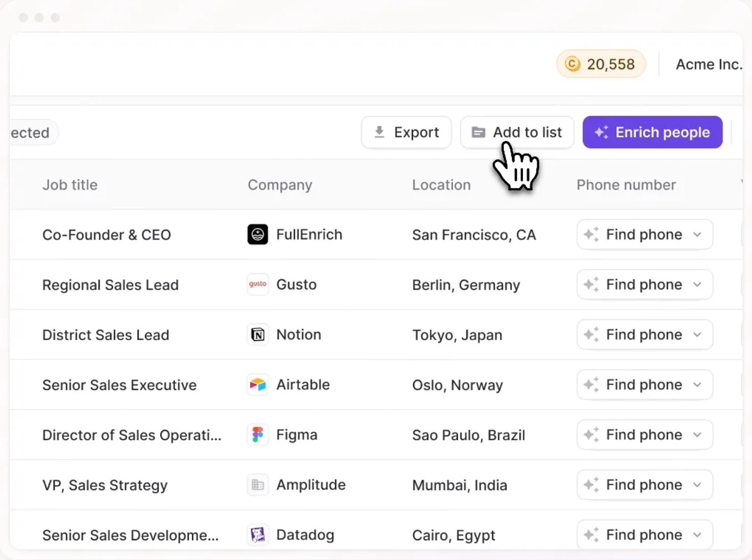
Task: Find phone for San Francisco contact
Action: (645, 234)
